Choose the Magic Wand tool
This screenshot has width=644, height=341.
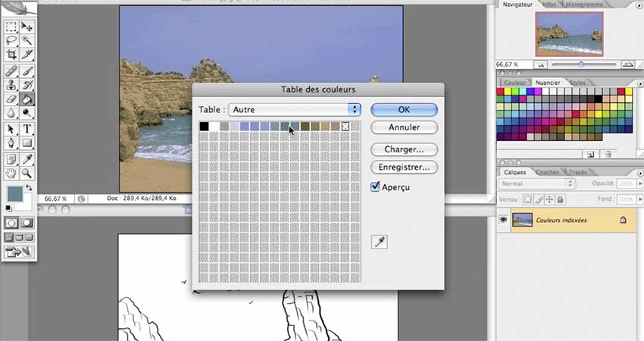pyautogui.click(x=27, y=41)
